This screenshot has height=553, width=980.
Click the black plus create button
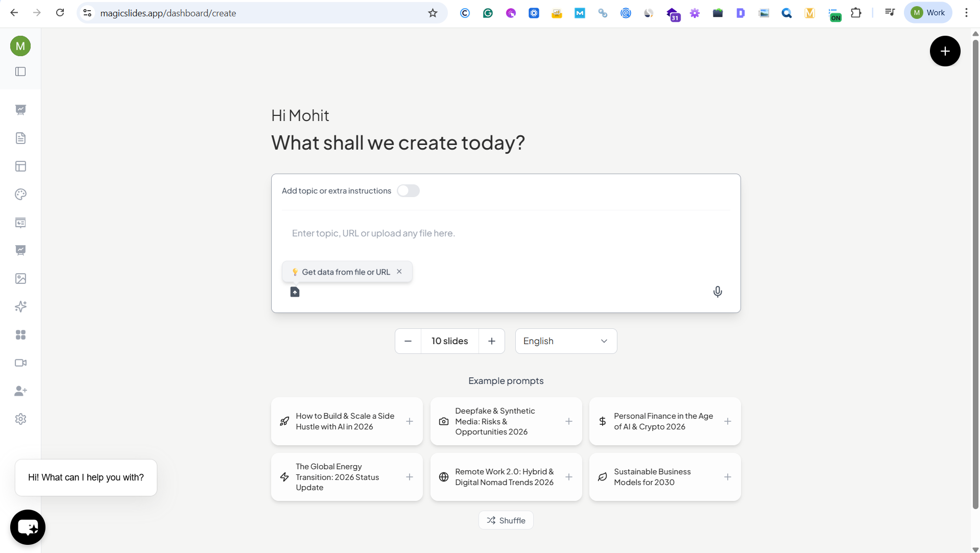(945, 51)
